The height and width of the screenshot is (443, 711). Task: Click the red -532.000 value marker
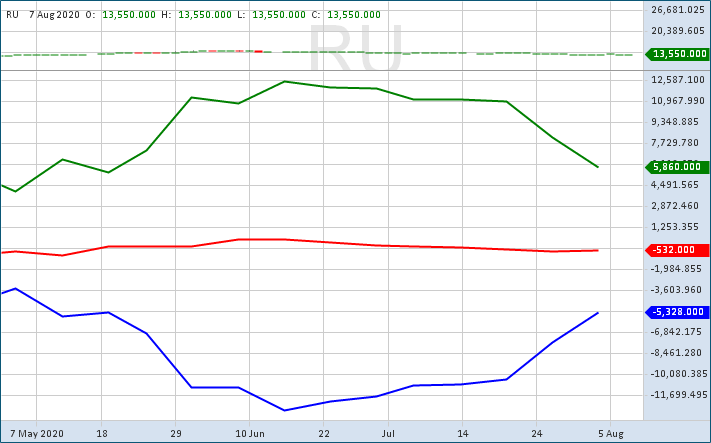(x=677, y=250)
